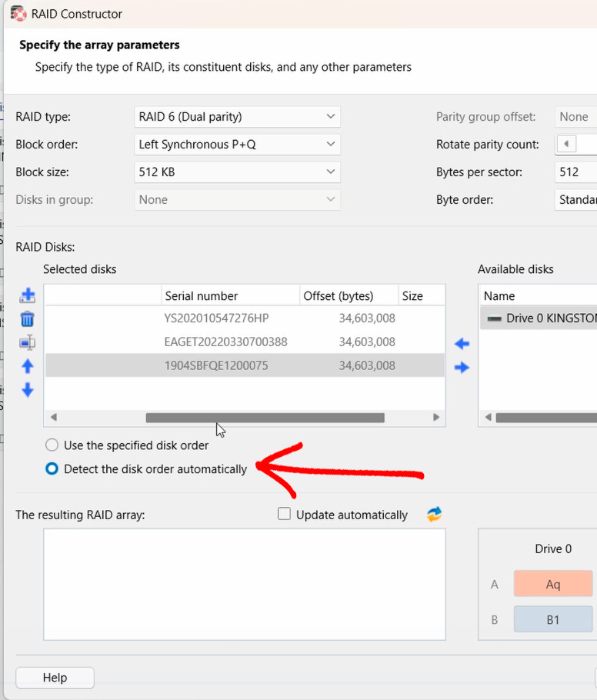The width and height of the screenshot is (597, 700).
Task: Open the Block size dropdown
Action: tap(237, 172)
